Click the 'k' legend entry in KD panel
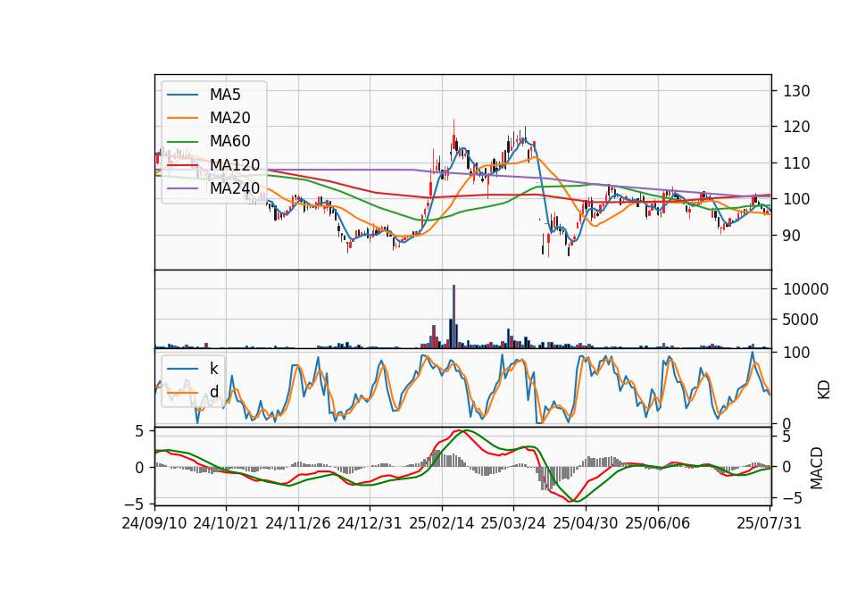Viewport: 857px width, 616px height. click(213, 369)
